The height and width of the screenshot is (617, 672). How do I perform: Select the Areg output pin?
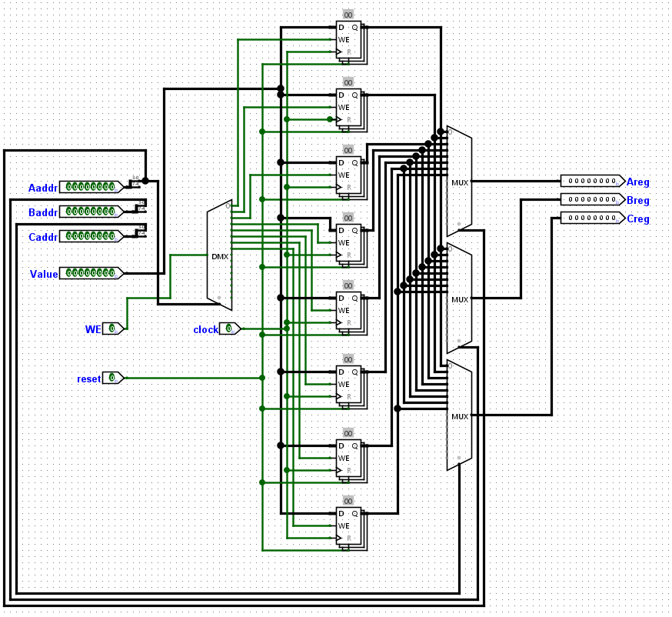coord(593,181)
